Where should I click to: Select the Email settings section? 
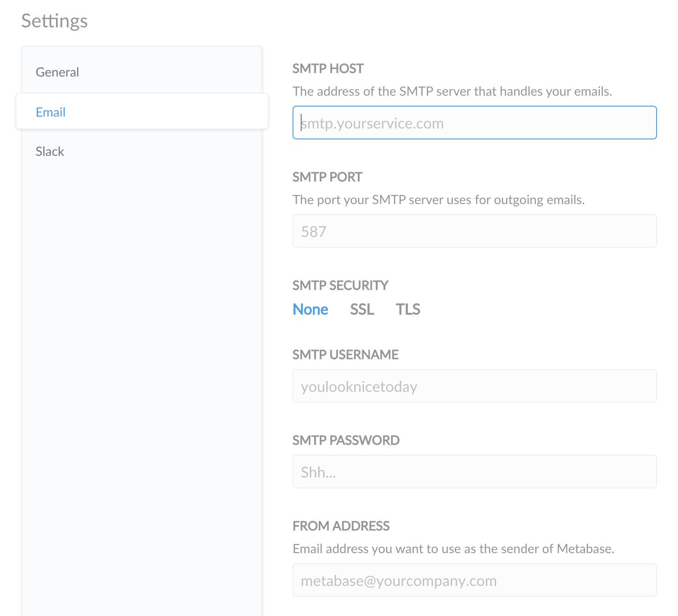click(x=51, y=112)
